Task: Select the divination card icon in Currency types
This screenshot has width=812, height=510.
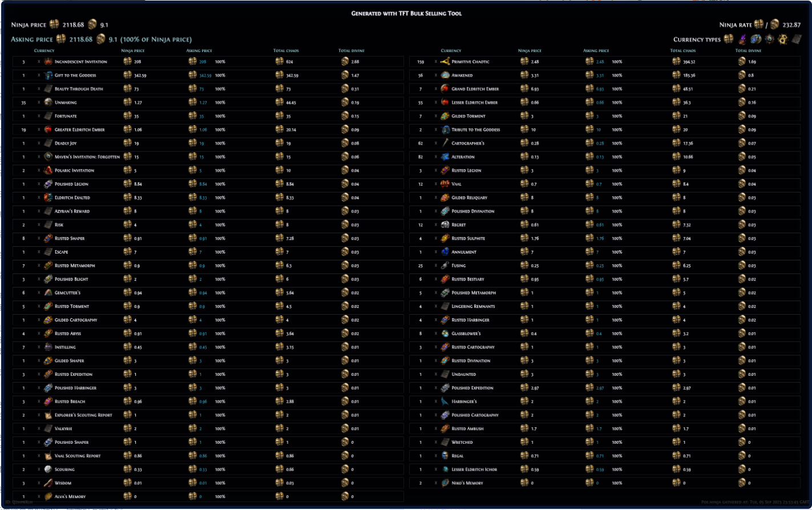Action: 797,39
